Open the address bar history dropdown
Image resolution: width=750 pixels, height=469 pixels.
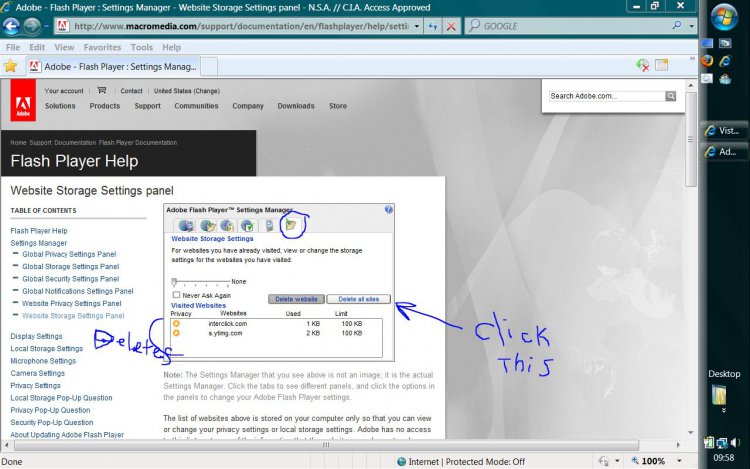(x=417, y=26)
